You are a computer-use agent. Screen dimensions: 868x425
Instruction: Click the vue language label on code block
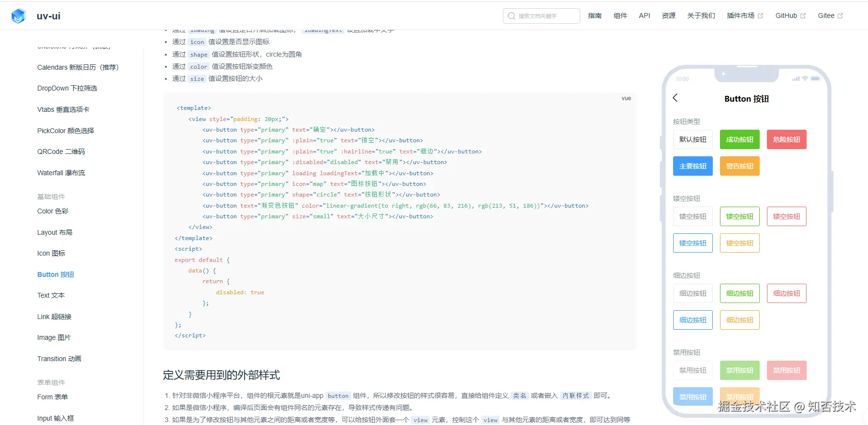(x=626, y=98)
